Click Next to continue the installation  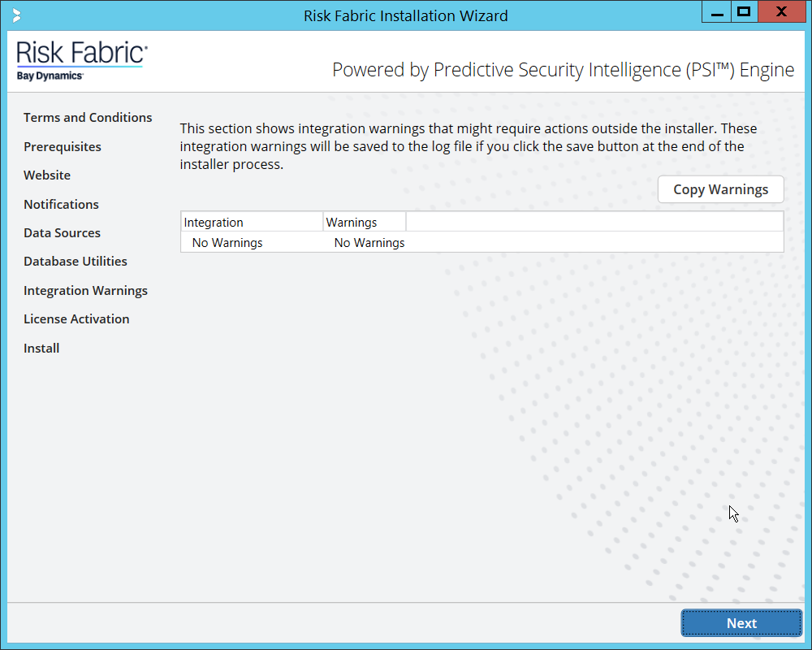click(x=741, y=623)
